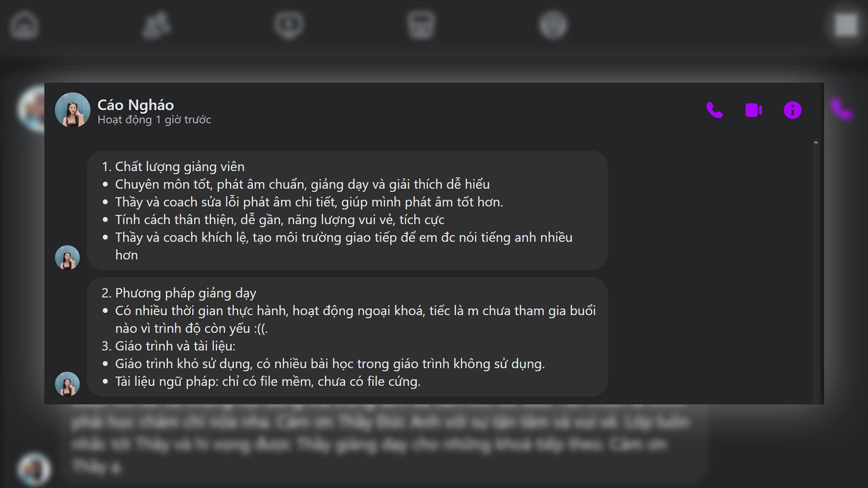Screen dimensions: 868x488
Task: Click the avatar beside the "Phương pháp giảng dạy" message
Action: click(67, 384)
